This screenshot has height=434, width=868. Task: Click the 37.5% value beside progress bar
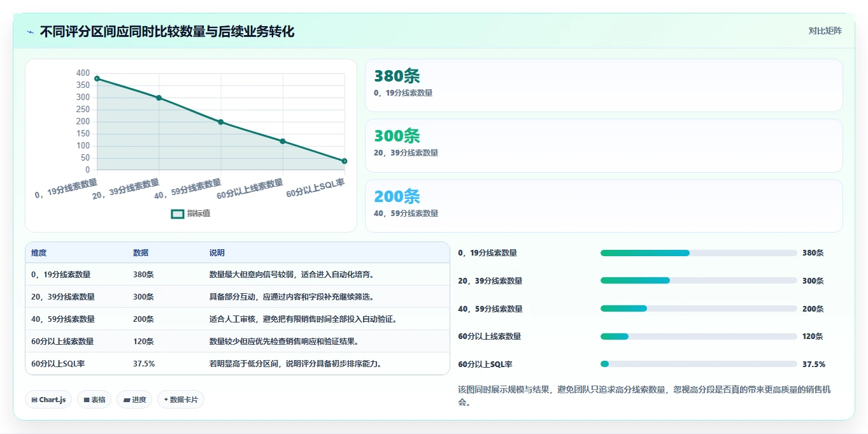tap(814, 365)
